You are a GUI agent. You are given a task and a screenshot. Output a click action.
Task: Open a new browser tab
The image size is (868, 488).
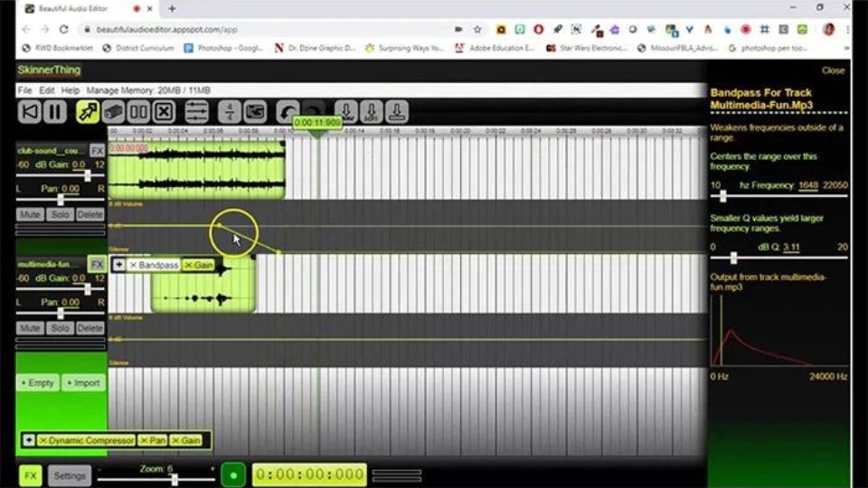coord(172,8)
